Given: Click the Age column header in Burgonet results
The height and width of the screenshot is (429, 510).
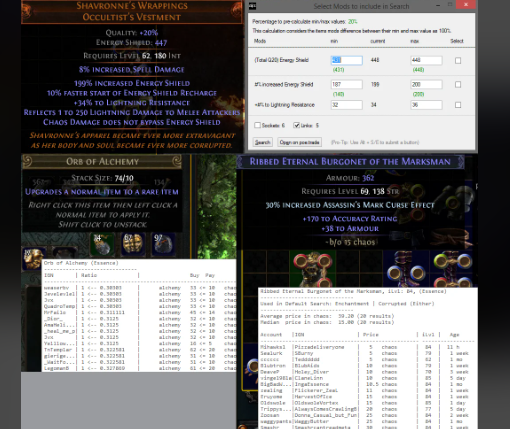Looking at the screenshot, I should point(454,335).
